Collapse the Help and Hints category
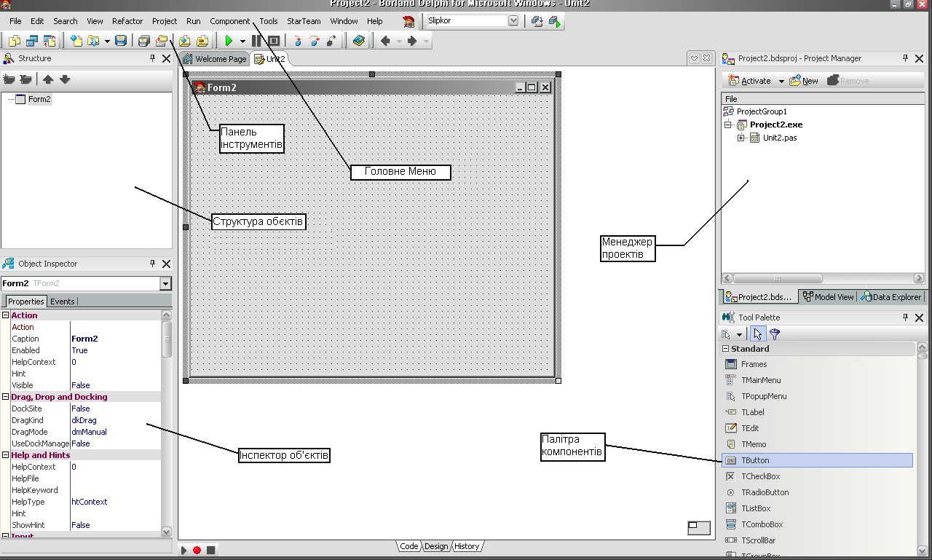This screenshot has height=560, width=932. [5, 455]
